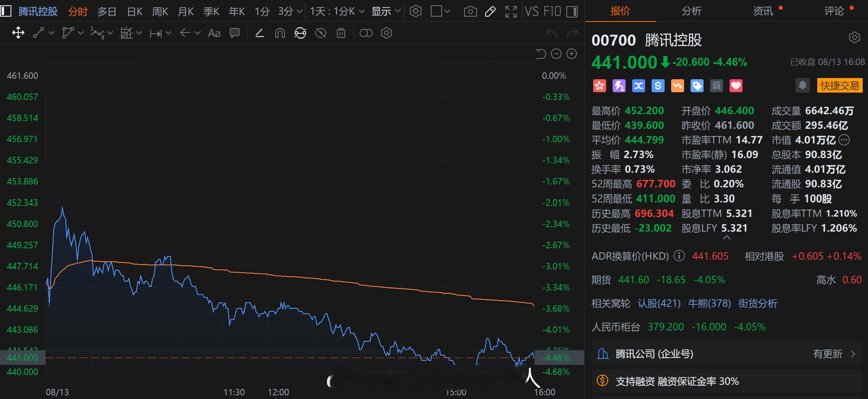Screen dimensions: 868x399
Task: Click the trash delete drawings icon
Action: 341,33
